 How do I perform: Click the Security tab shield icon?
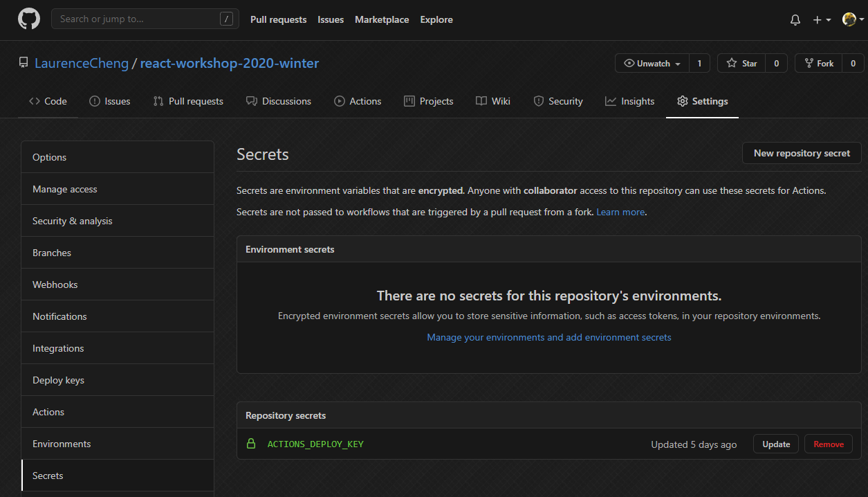tap(539, 101)
